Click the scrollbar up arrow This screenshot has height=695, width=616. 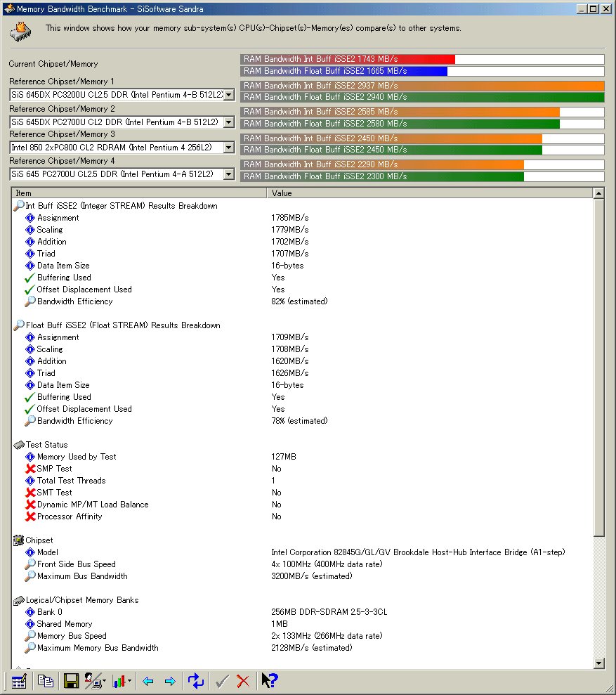598,193
